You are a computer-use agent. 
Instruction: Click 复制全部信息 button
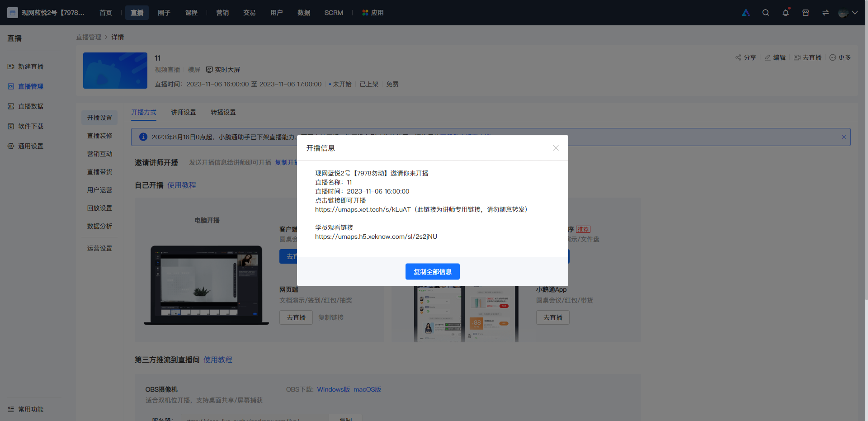click(432, 272)
